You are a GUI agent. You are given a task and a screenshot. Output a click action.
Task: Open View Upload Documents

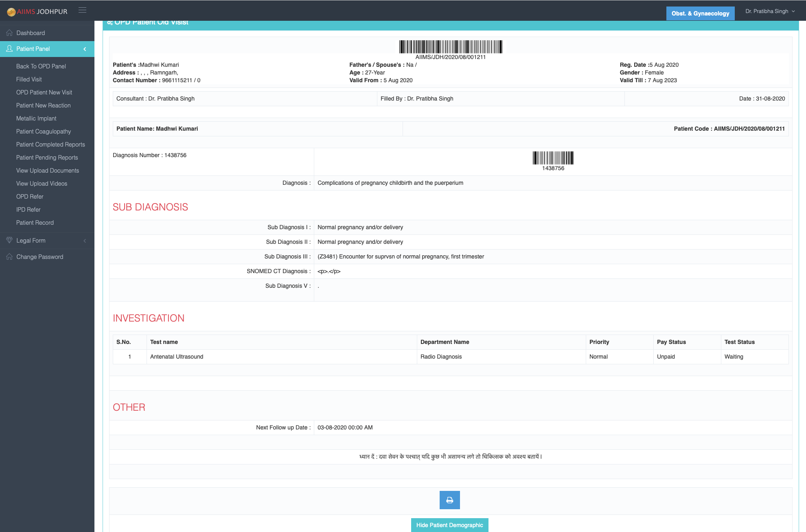click(x=48, y=170)
